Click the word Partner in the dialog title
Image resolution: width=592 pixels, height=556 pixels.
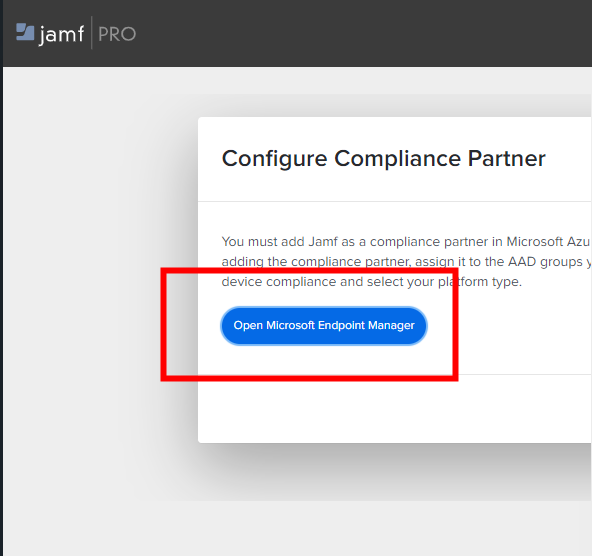(507, 158)
